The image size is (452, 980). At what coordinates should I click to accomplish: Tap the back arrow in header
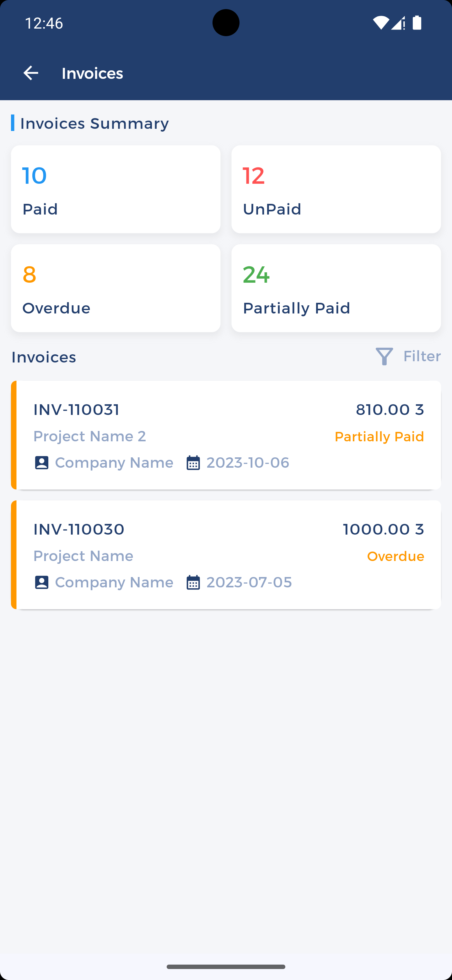(31, 73)
